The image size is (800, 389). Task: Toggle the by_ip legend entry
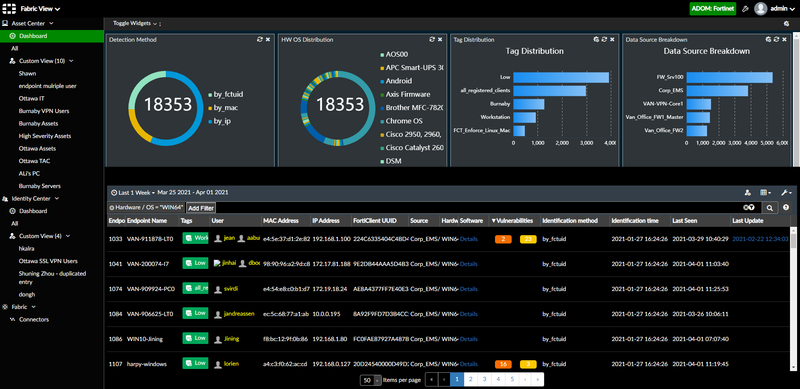click(x=220, y=121)
